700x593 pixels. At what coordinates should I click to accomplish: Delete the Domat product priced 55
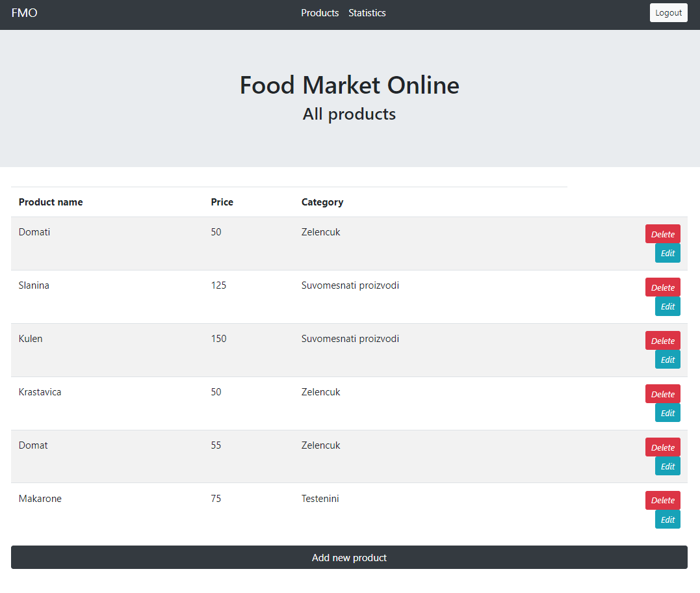[662, 447]
